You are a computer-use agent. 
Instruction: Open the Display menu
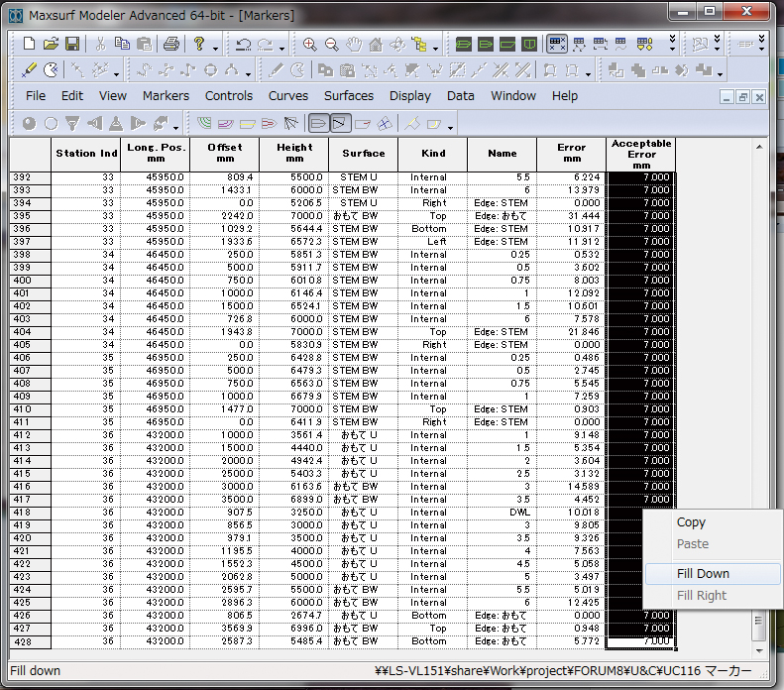410,95
